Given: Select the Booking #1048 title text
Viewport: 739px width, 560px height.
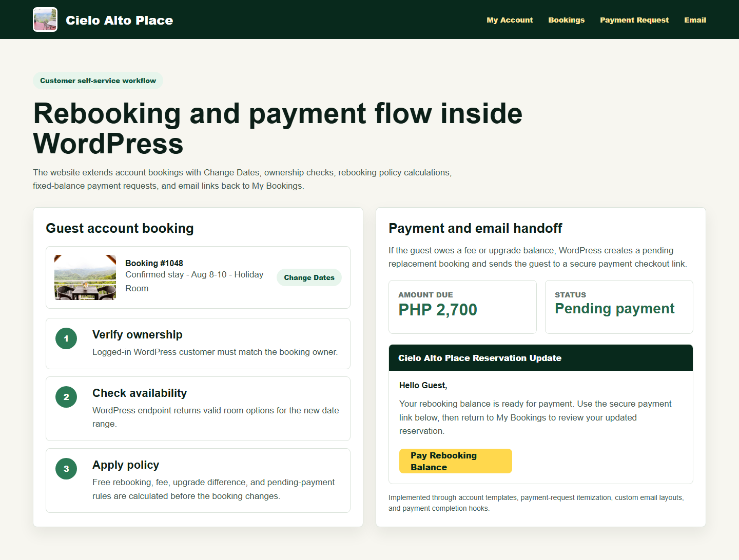Looking at the screenshot, I should point(154,263).
